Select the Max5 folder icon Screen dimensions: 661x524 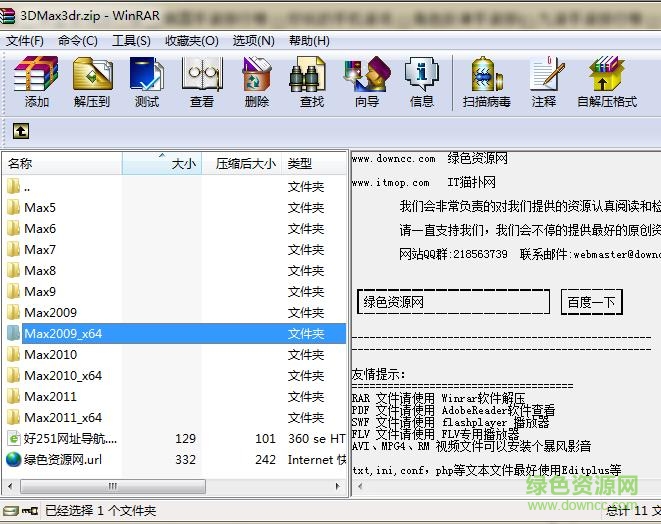13,207
